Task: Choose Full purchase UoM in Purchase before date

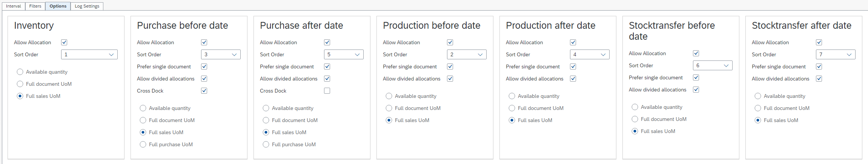Action: tap(143, 144)
